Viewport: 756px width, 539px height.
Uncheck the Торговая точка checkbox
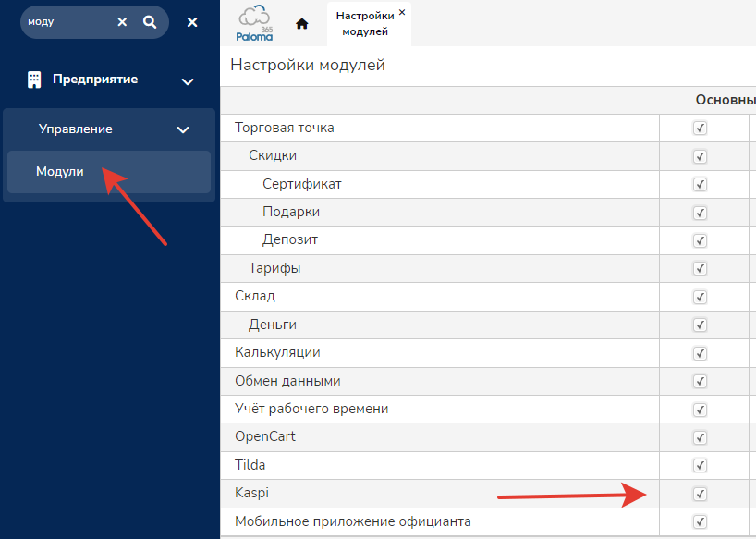coord(700,129)
